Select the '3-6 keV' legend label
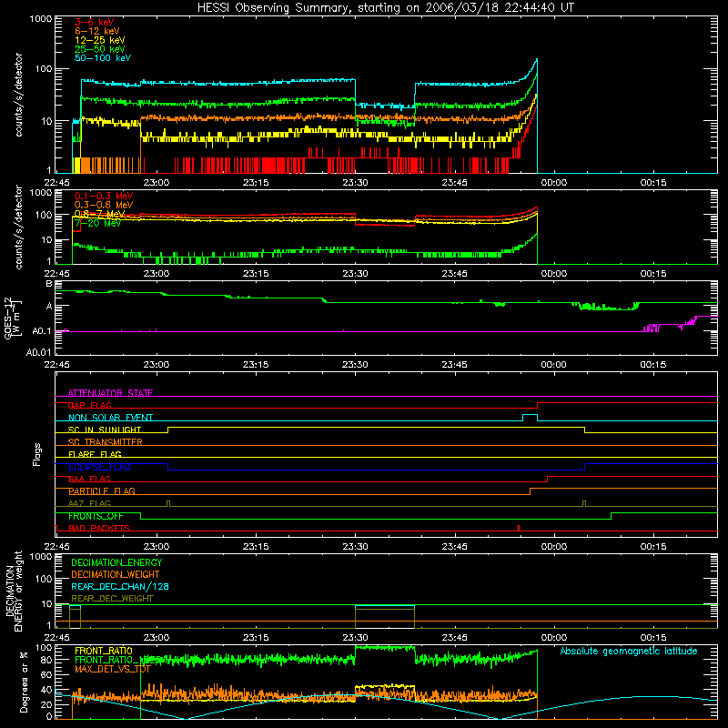Viewport: 728px width, 728px height. coord(95,22)
